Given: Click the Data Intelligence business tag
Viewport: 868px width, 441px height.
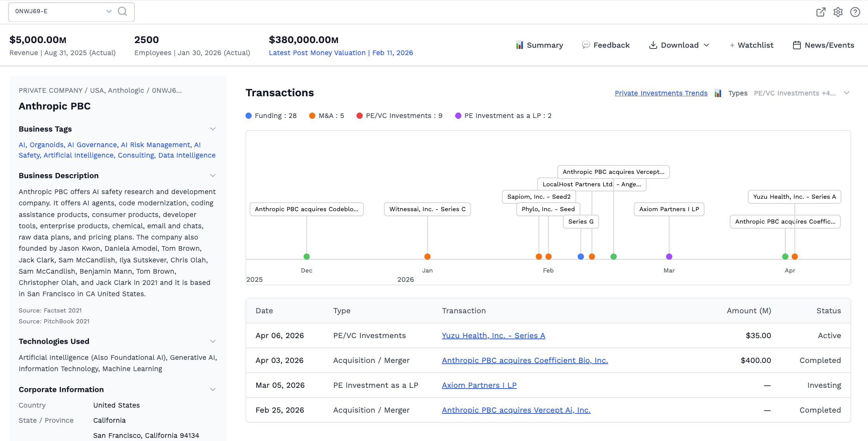Looking at the screenshot, I should click(x=187, y=155).
